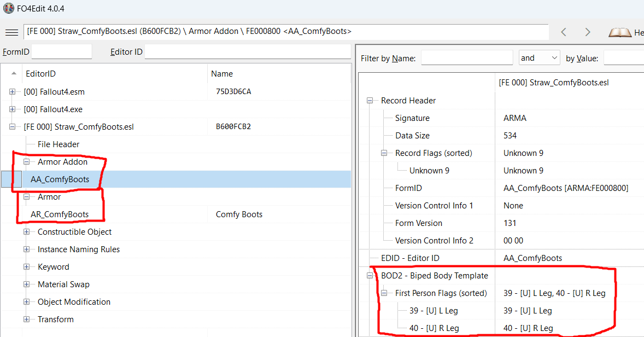Image resolution: width=644 pixels, height=337 pixels.
Task: Expand the Constructible Object group
Action: [27, 232]
